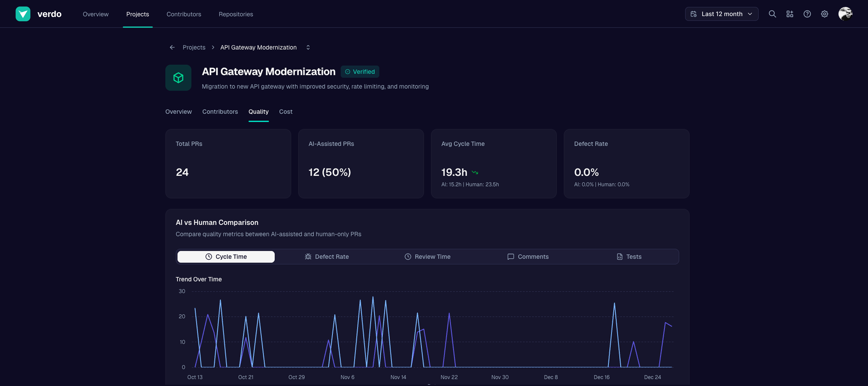Open the search magnifier icon
The image size is (868, 386).
pyautogui.click(x=772, y=14)
